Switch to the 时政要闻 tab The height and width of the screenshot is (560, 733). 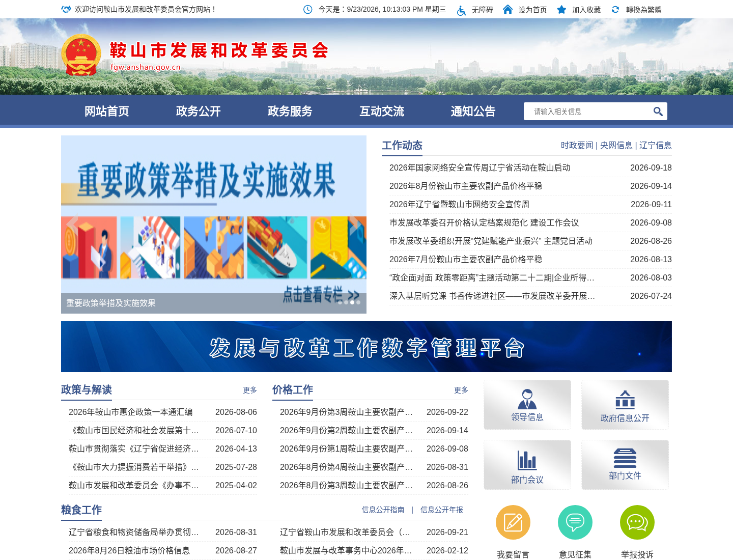coord(577,145)
